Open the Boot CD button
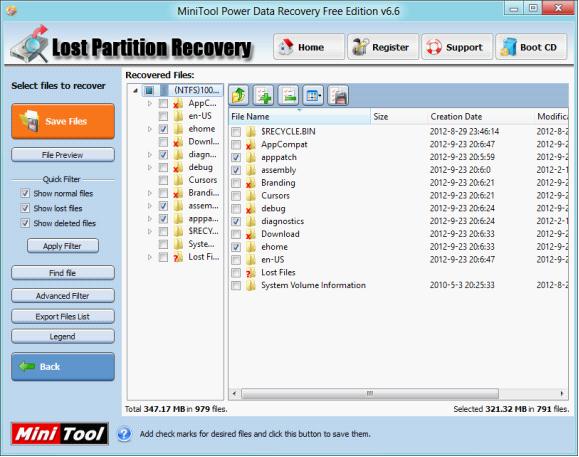 click(x=531, y=47)
